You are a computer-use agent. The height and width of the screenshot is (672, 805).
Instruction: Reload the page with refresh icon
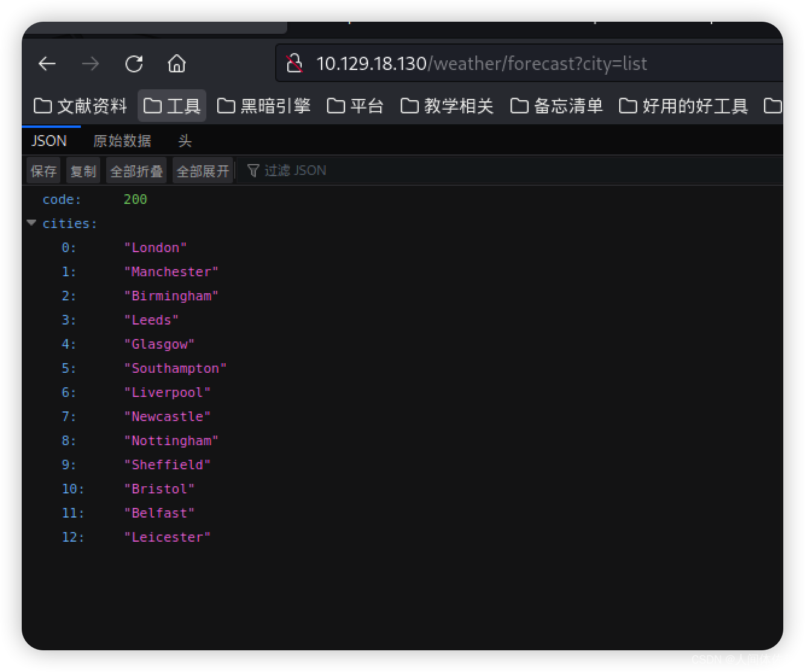(x=134, y=63)
